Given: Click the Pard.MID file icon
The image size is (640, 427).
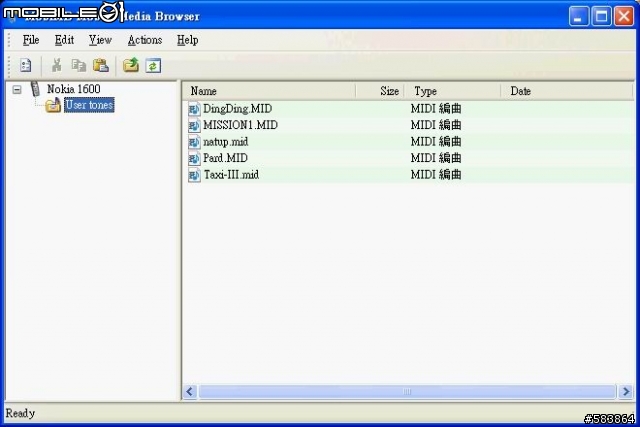Looking at the screenshot, I should click(x=194, y=158).
